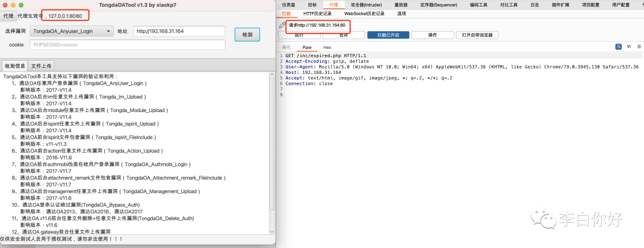Click the 地址 address field with http://192.168.31.164
Viewport: 644px width, 248px height.
pyautogui.click(x=179, y=31)
